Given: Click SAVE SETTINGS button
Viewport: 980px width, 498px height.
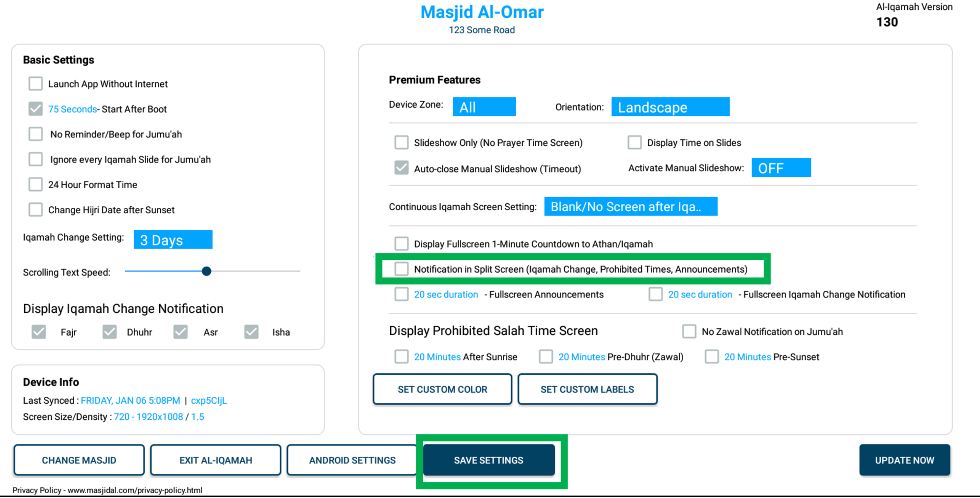Looking at the screenshot, I should (x=489, y=460).
